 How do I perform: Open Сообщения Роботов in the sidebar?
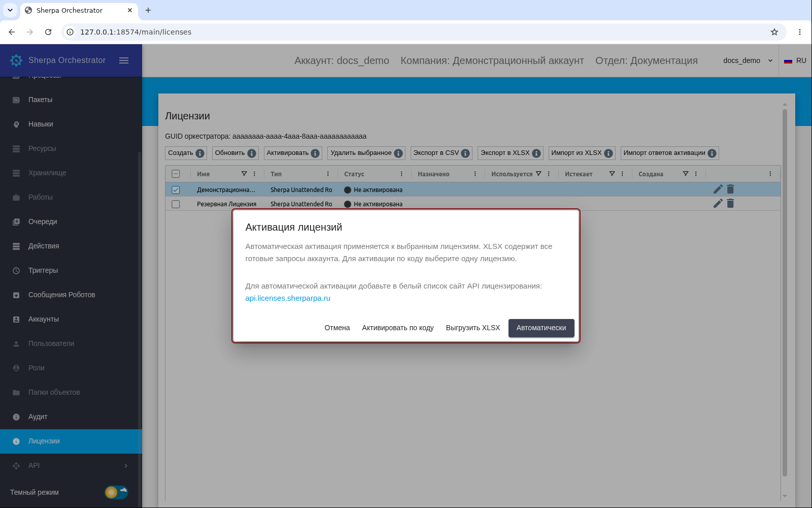[x=71, y=295]
